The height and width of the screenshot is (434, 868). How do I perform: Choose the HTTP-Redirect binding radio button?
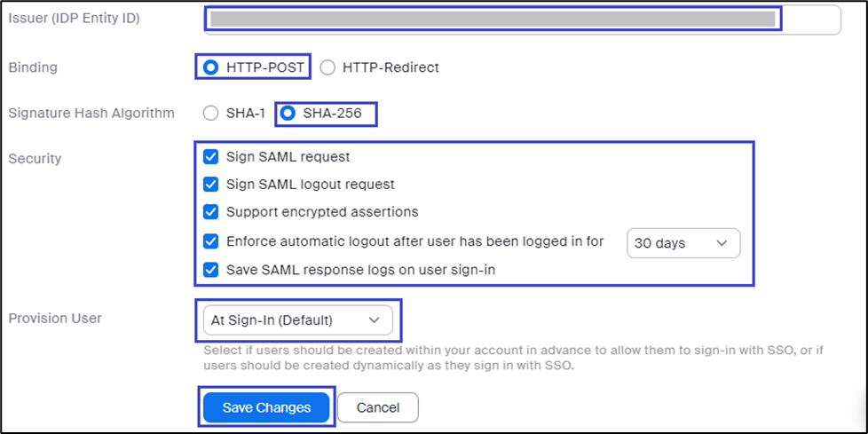(x=327, y=67)
